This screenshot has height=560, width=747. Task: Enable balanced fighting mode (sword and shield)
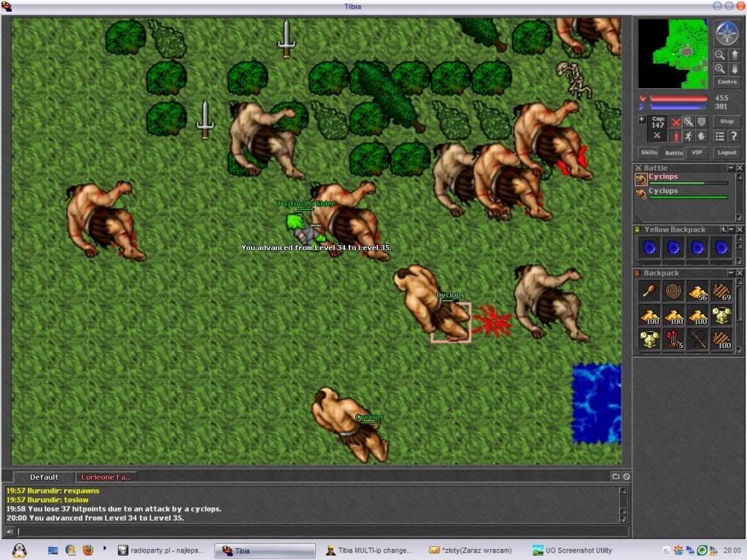point(689,122)
